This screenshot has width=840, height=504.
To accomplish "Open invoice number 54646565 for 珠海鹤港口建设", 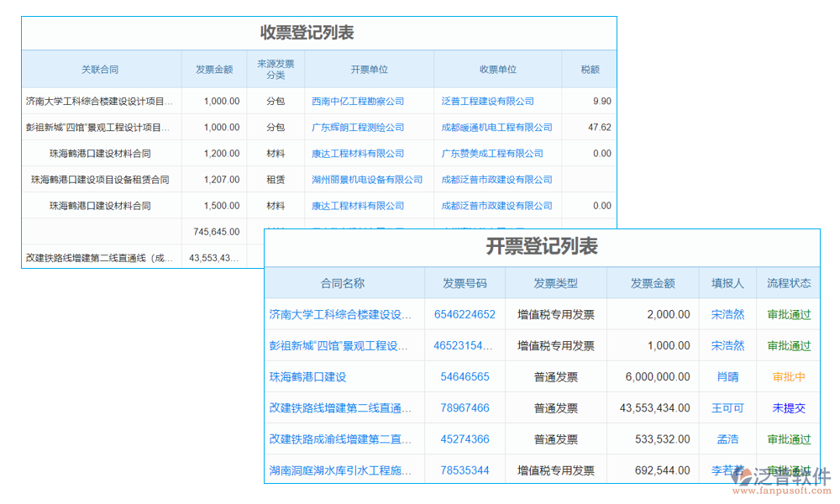I will pos(465,376).
